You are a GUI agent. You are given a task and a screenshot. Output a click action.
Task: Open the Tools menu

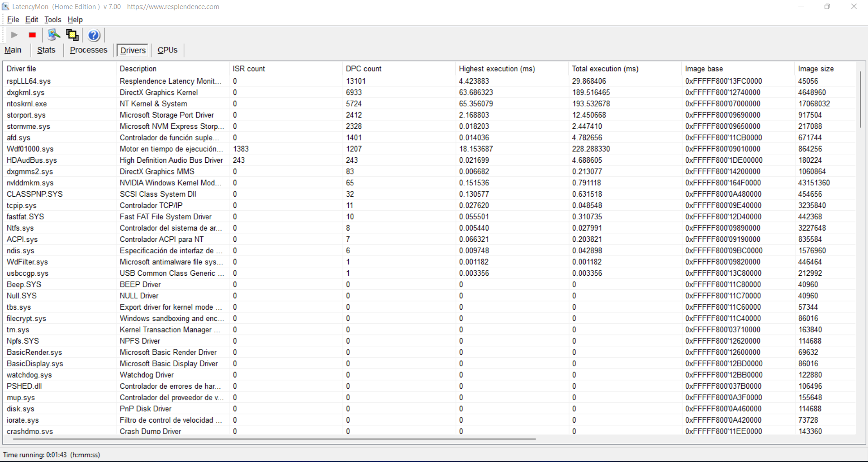(x=52, y=19)
